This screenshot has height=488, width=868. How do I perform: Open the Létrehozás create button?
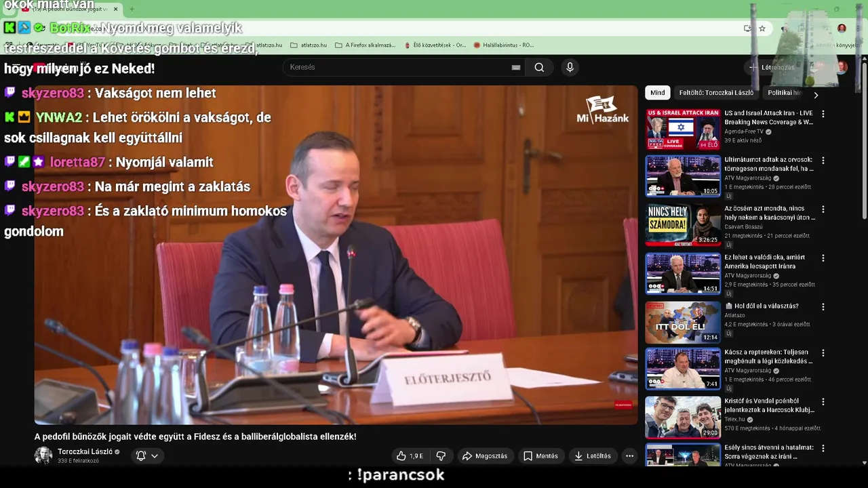coord(772,67)
